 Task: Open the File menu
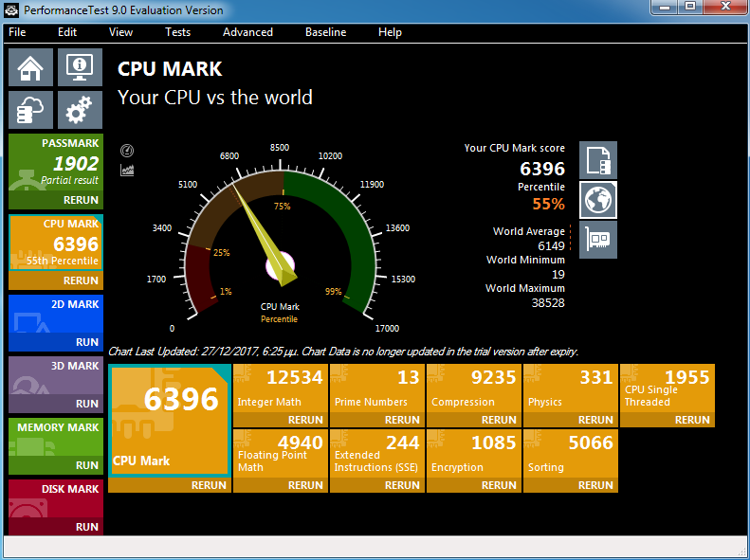[x=17, y=32]
